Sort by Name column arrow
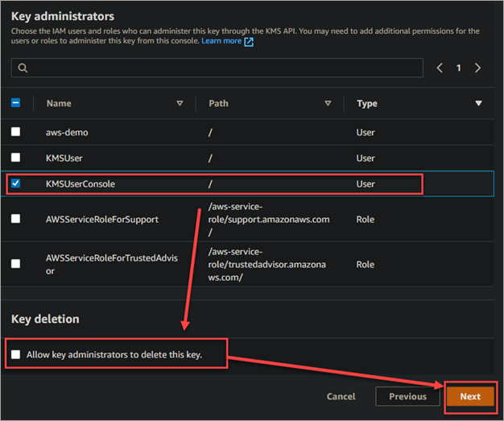 coord(180,103)
